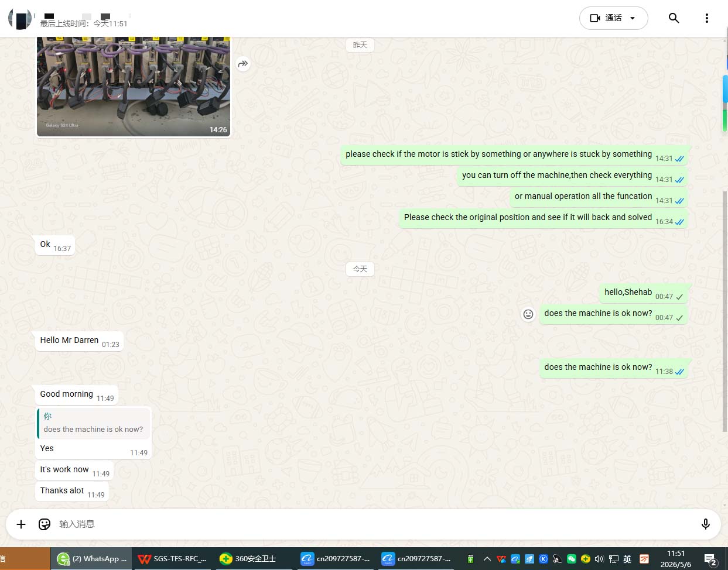The image size is (728, 570).
Task: Click the 360 green plus tray icon
Action: tap(586, 559)
